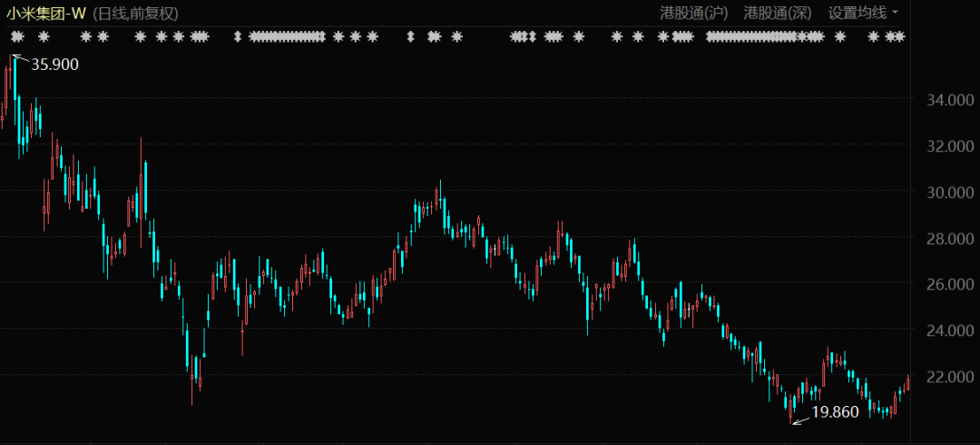Click the third up-down arrow event marker
The image size is (980, 445).
coord(533,37)
